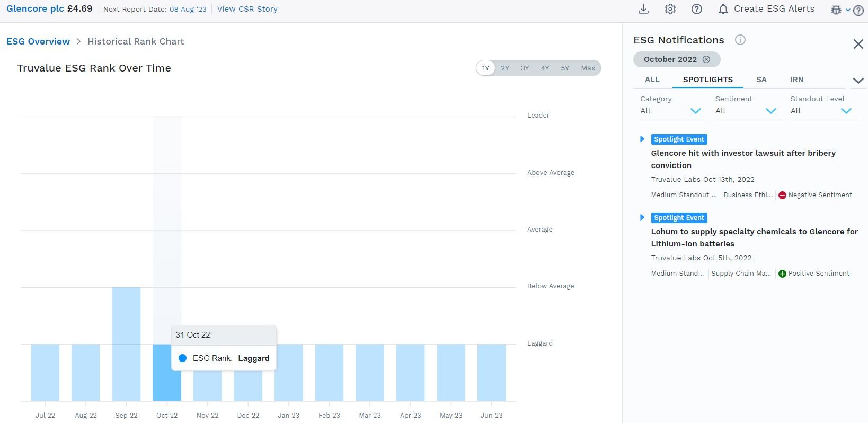Image resolution: width=868 pixels, height=423 pixels.
Task: Switch to the SPOTLIGHTS tab
Action: [x=708, y=80]
